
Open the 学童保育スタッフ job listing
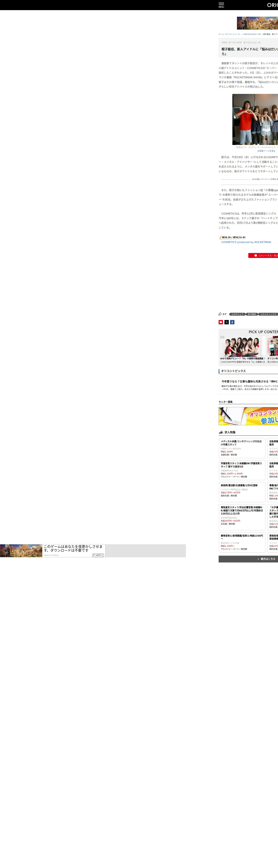coord(242,470)
